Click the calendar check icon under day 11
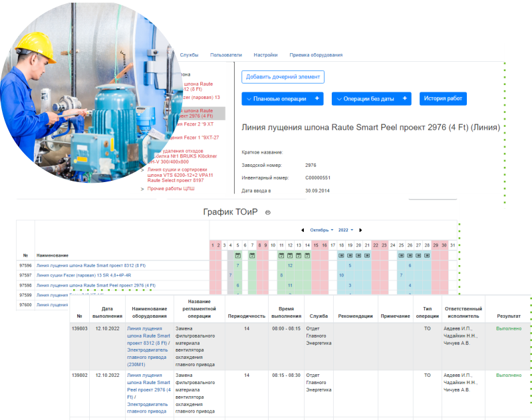The width and height of the screenshot is (532, 420). [x=281, y=256]
